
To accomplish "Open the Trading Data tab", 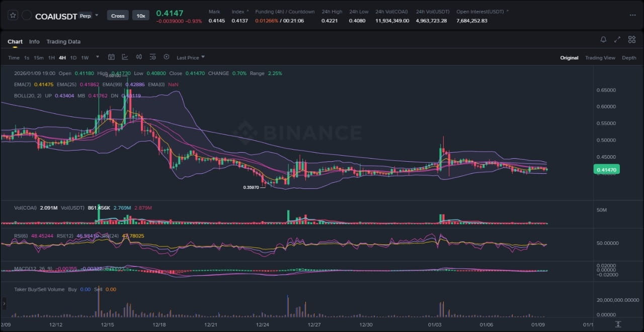I will pyautogui.click(x=63, y=42).
